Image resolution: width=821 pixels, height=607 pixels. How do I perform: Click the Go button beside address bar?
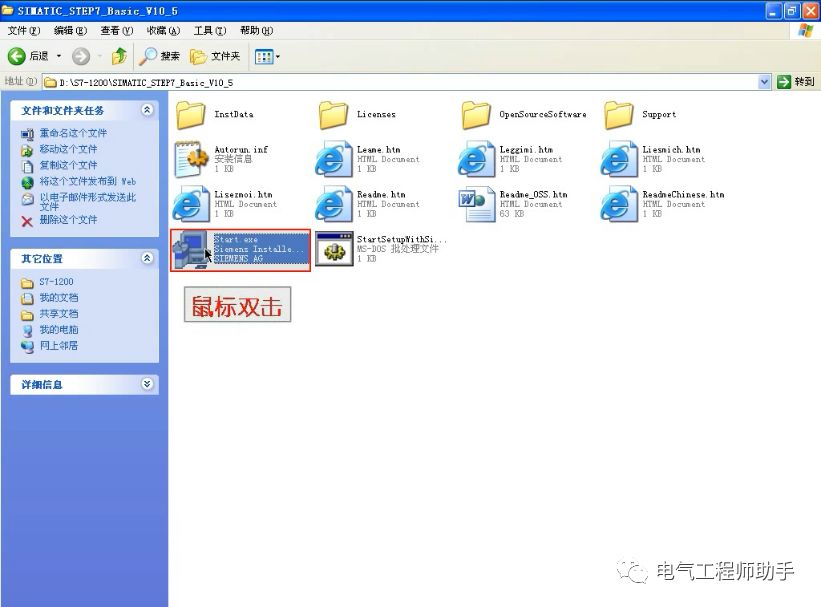(796, 82)
